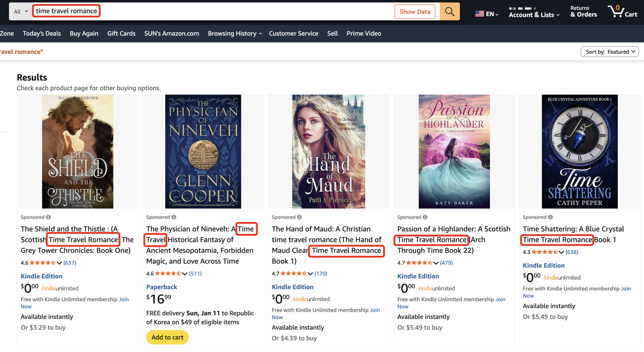The image size is (644, 352).
Task: Open the Sort by Featured dropdown
Action: pyautogui.click(x=609, y=52)
